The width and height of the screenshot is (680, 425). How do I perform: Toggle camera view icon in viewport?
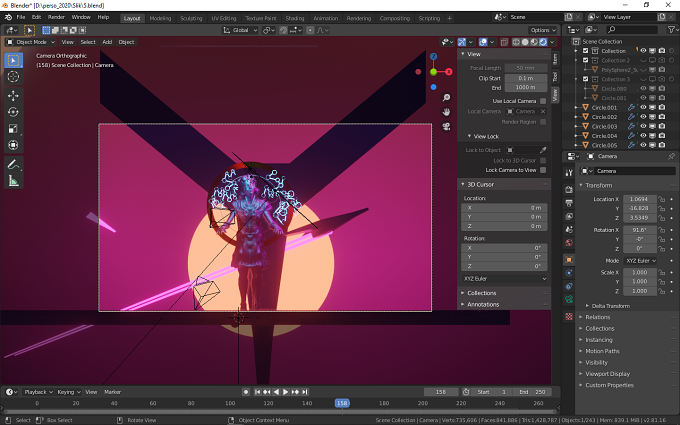[446, 126]
